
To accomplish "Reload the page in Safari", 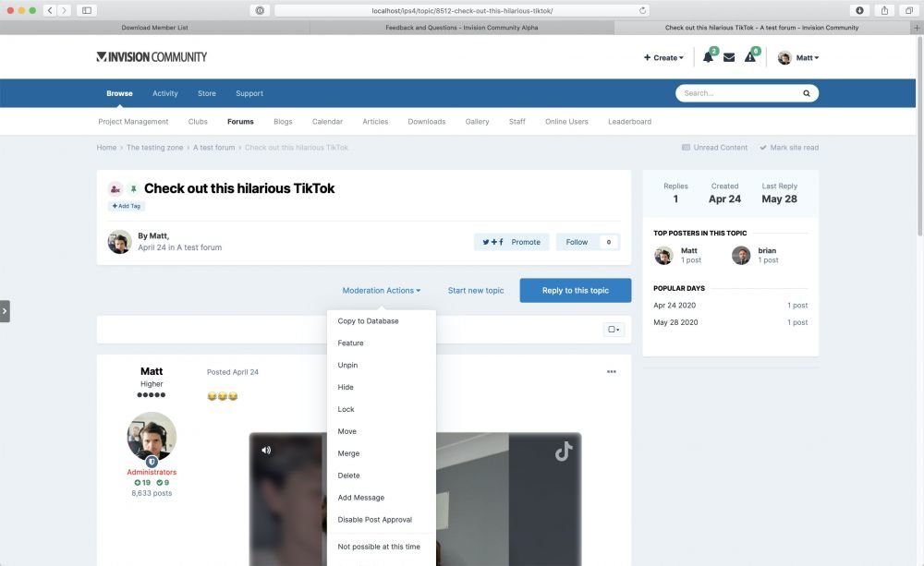I will [642, 10].
